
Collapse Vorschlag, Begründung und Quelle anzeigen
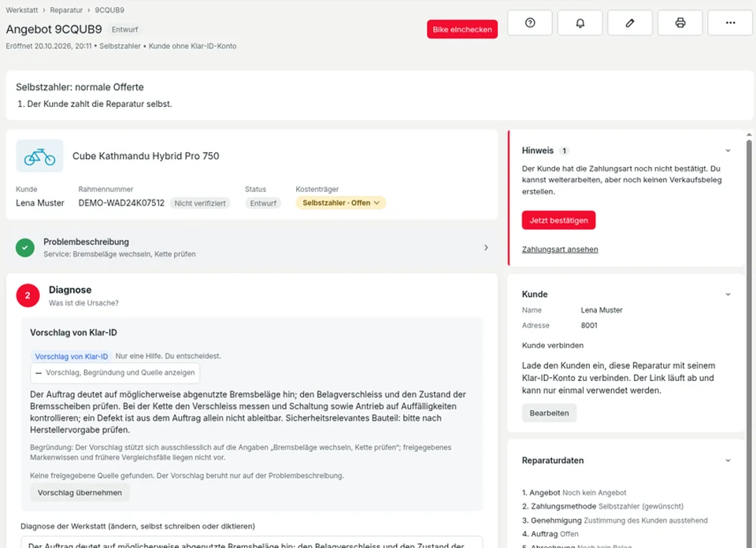pyautogui.click(x=115, y=372)
